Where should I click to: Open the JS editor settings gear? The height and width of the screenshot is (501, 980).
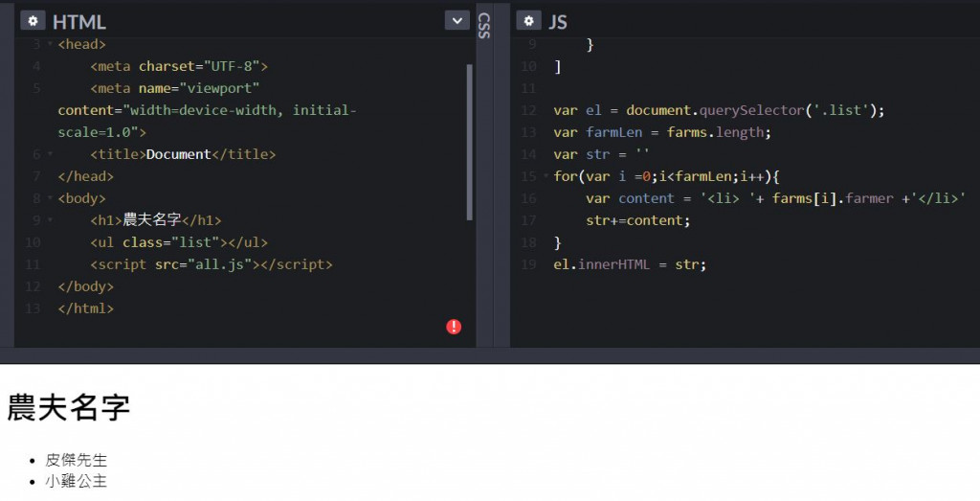(x=528, y=21)
